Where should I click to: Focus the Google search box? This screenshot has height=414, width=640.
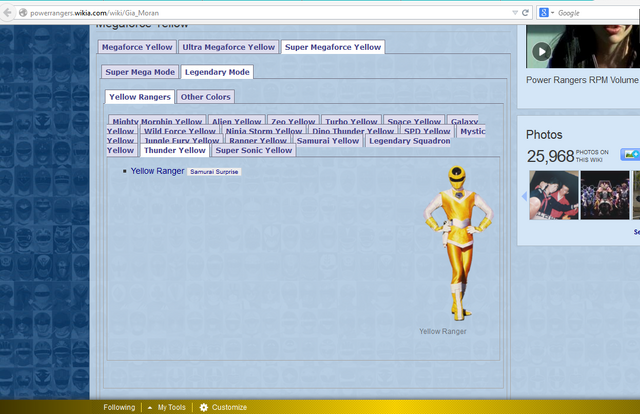point(596,13)
